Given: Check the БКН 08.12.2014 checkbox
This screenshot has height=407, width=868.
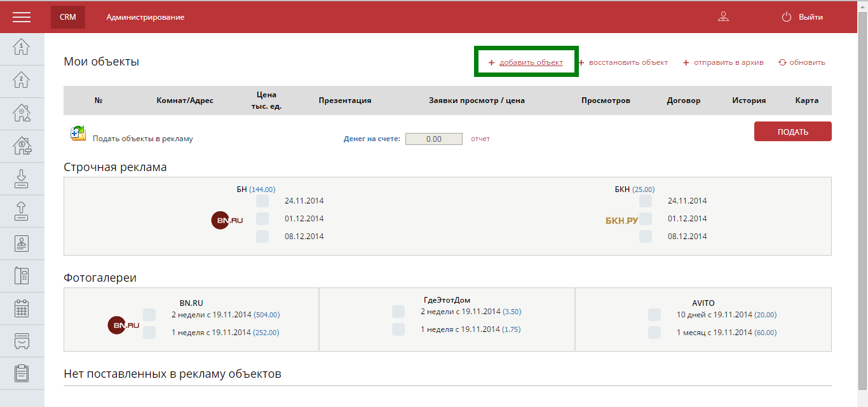Looking at the screenshot, I should pyautogui.click(x=645, y=237).
